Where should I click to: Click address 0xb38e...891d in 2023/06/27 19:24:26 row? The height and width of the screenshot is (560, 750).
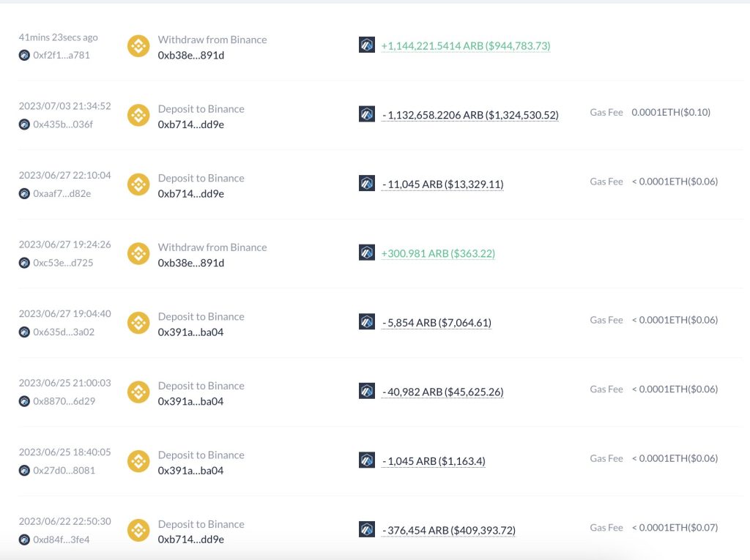pos(191,263)
